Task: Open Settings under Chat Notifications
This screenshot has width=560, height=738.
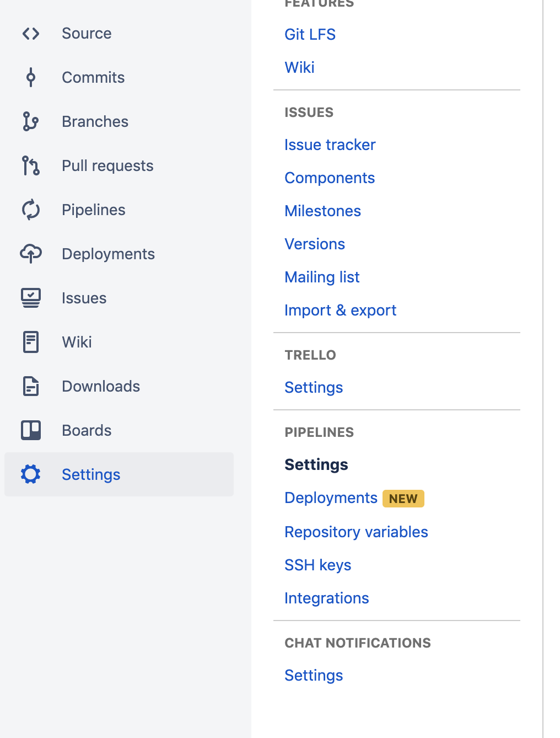Action: 314,675
